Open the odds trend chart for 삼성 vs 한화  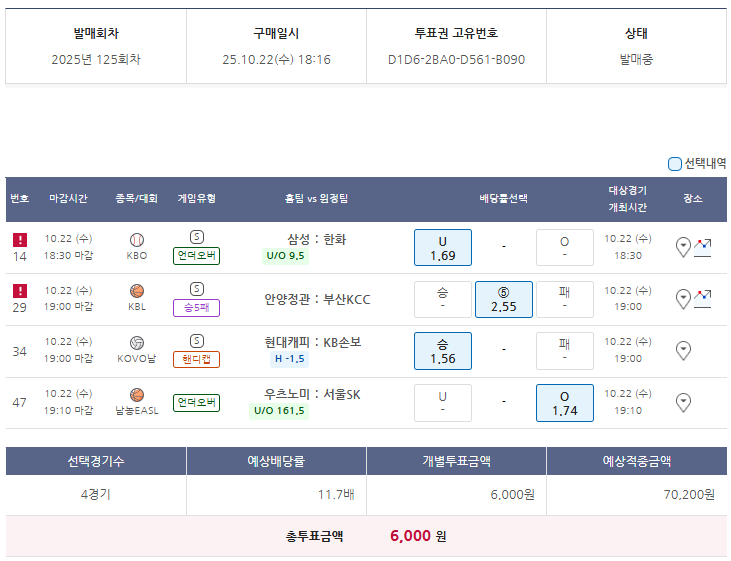(x=703, y=245)
